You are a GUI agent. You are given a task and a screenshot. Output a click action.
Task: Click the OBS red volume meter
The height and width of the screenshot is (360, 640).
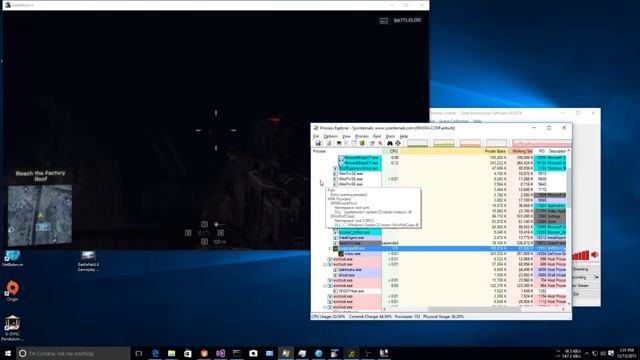point(581,255)
